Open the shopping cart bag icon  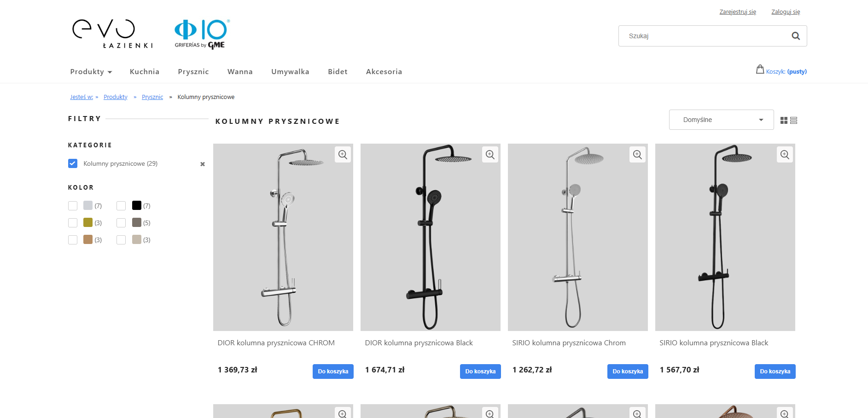[760, 70]
